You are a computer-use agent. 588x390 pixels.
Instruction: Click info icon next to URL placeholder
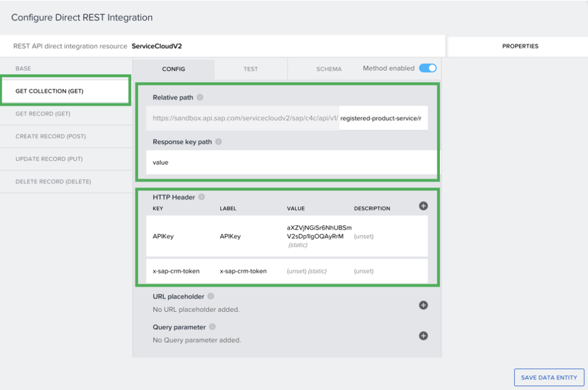point(211,296)
